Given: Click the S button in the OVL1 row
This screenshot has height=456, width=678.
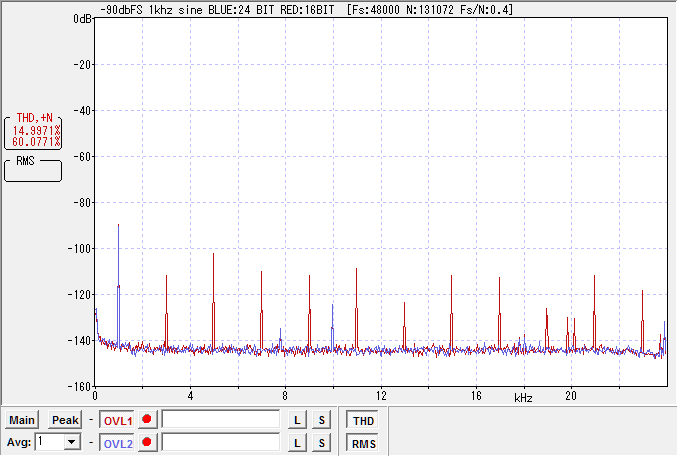Looking at the screenshot, I should tap(322, 420).
